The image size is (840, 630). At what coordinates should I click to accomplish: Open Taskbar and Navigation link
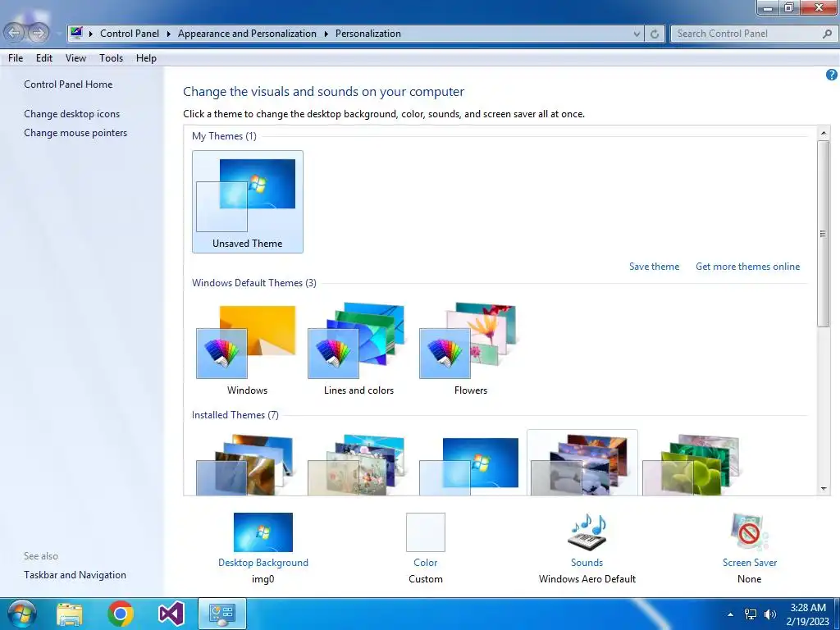(x=75, y=575)
